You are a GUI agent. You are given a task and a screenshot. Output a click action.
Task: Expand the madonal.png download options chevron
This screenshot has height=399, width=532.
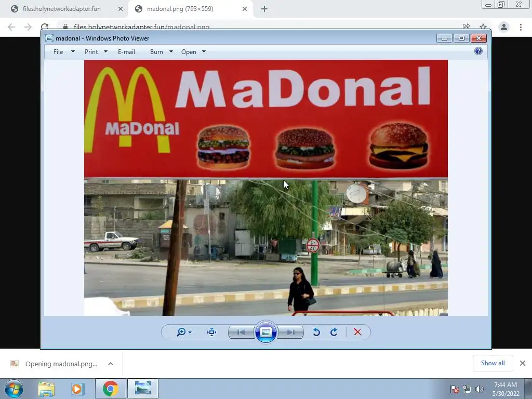[111, 364]
